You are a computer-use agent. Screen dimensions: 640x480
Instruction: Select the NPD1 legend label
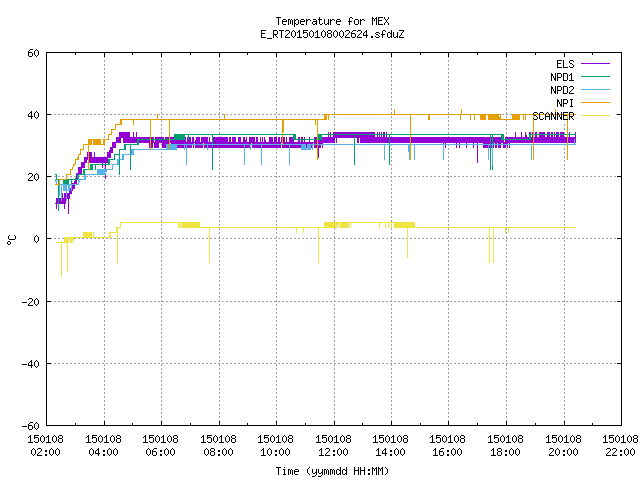(562, 77)
